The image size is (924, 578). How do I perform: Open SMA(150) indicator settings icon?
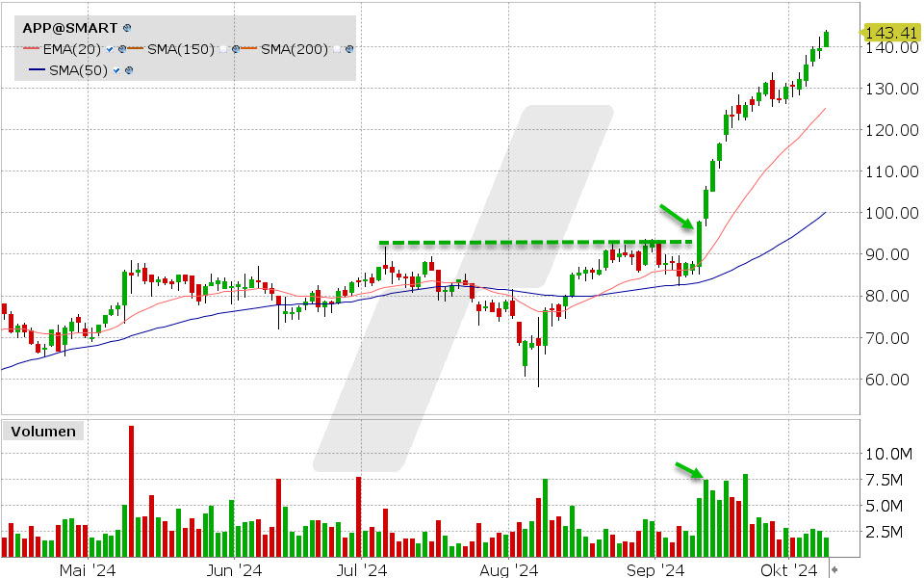click(x=236, y=49)
